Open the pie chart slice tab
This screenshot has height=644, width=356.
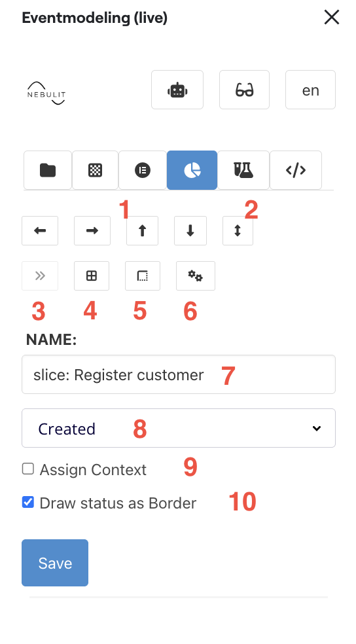(192, 170)
